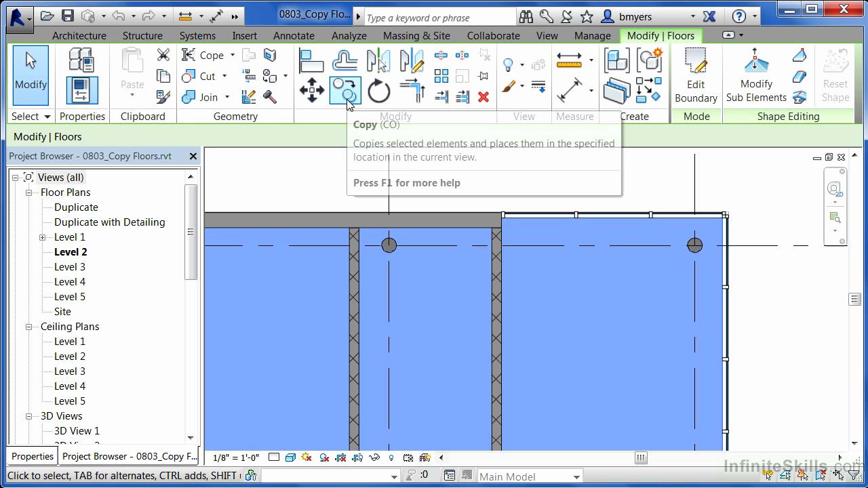Open the Cope dropdown arrow
Screen dimensions: 868x488
click(232, 56)
